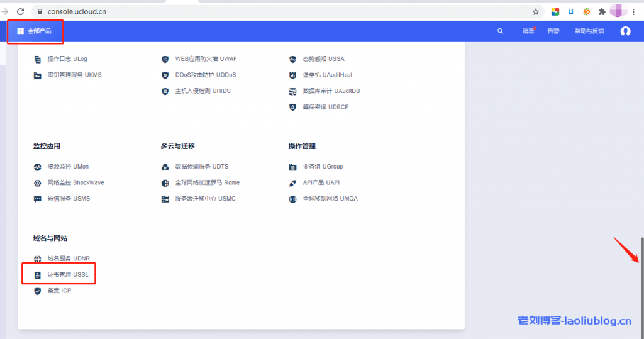
Task: Open 业务组 UGroup management
Action: pos(322,167)
